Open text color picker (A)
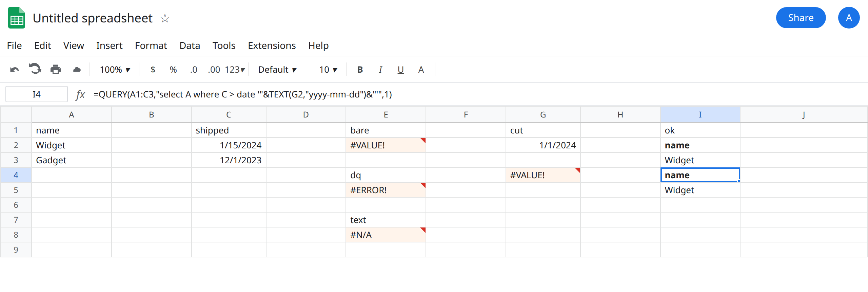 (x=421, y=70)
